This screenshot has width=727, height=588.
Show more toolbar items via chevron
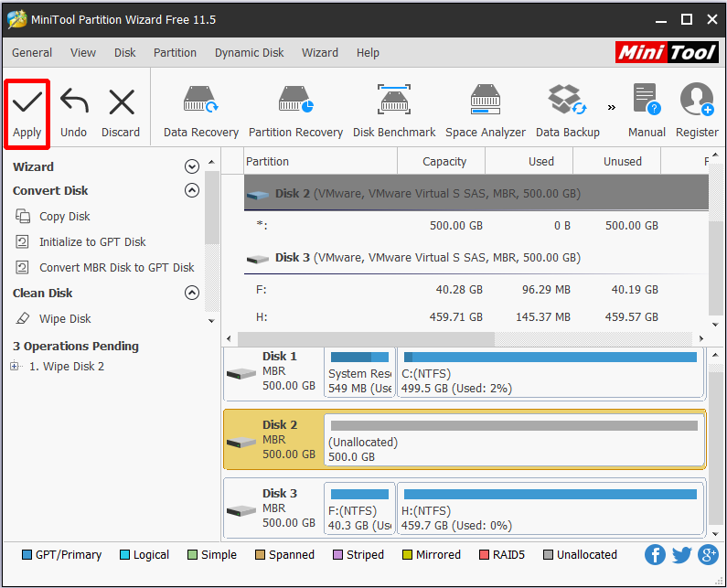click(612, 108)
